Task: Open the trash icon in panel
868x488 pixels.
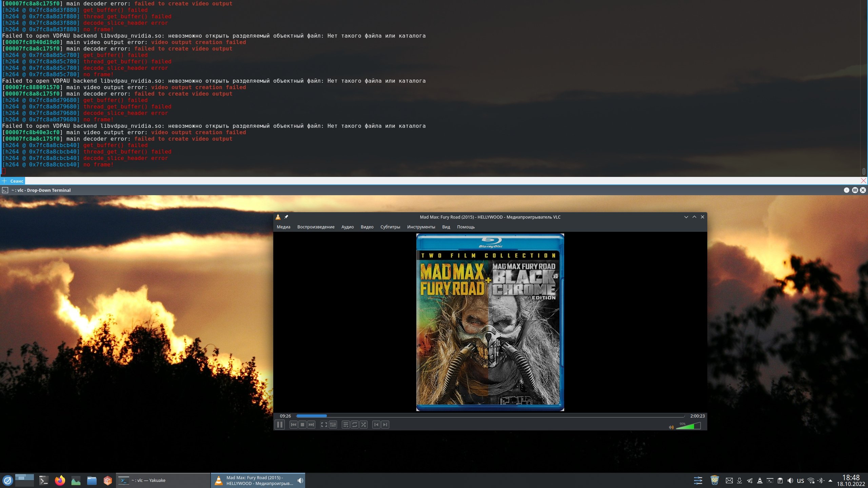Action: [714, 480]
